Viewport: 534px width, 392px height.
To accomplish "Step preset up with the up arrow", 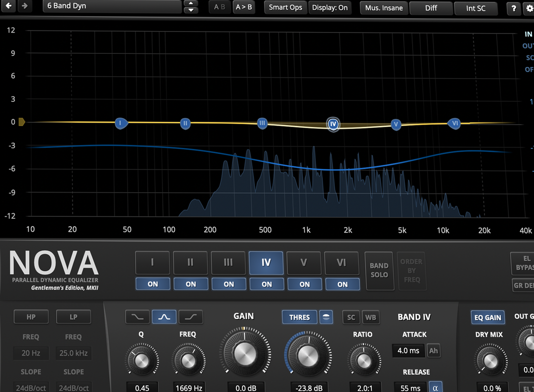I will [x=191, y=3].
